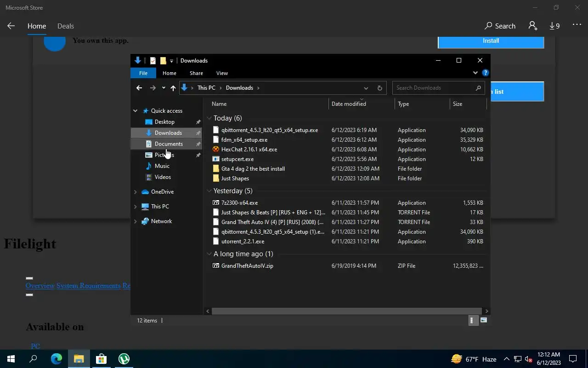Refresh the Downloads folder view
The image size is (588, 368).
(x=379, y=88)
